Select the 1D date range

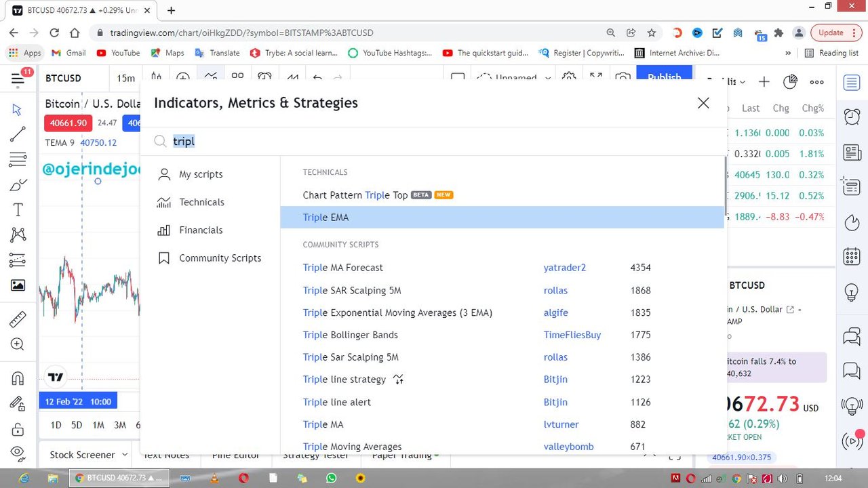(x=56, y=425)
